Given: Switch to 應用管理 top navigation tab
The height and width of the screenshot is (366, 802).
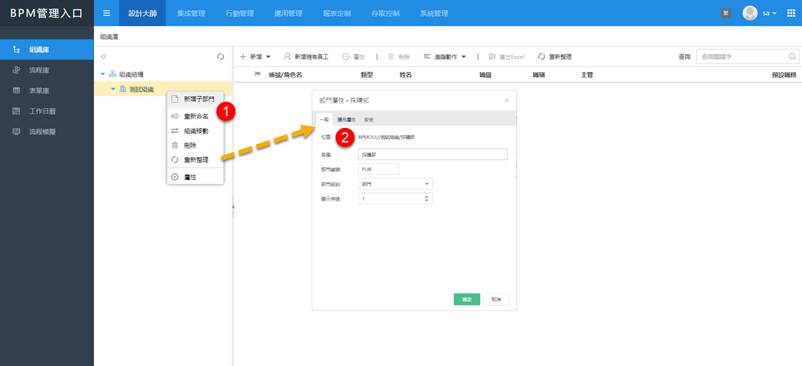Looking at the screenshot, I should pyautogui.click(x=288, y=13).
